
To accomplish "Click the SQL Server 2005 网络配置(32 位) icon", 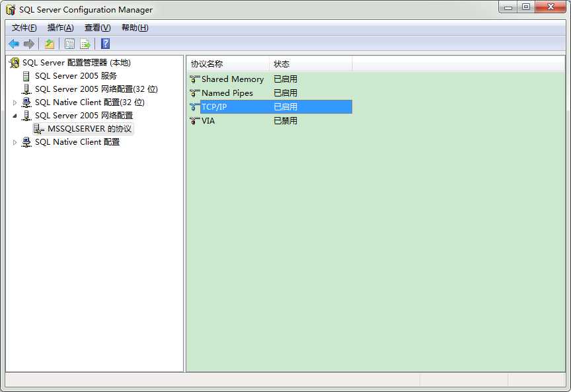I will pos(26,89).
